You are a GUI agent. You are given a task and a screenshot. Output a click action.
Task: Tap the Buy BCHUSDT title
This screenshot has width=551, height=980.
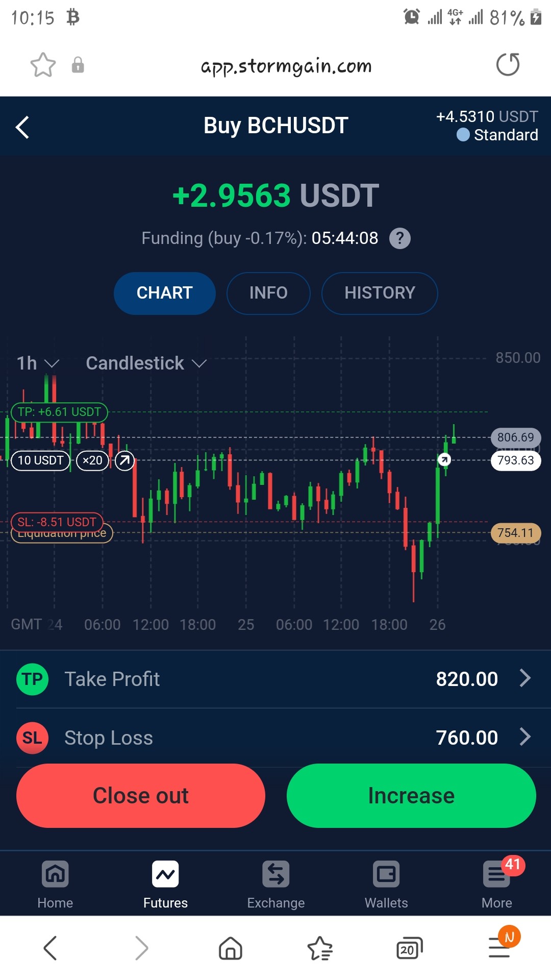pyautogui.click(x=276, y=126)
